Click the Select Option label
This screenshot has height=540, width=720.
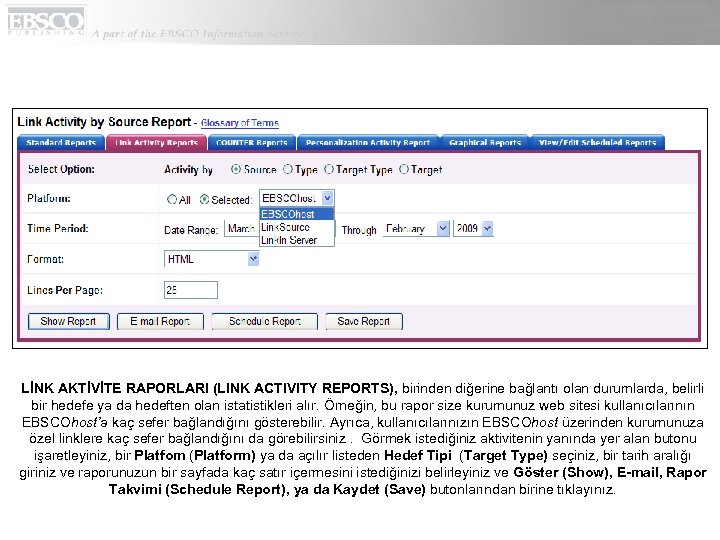point(61,169)
